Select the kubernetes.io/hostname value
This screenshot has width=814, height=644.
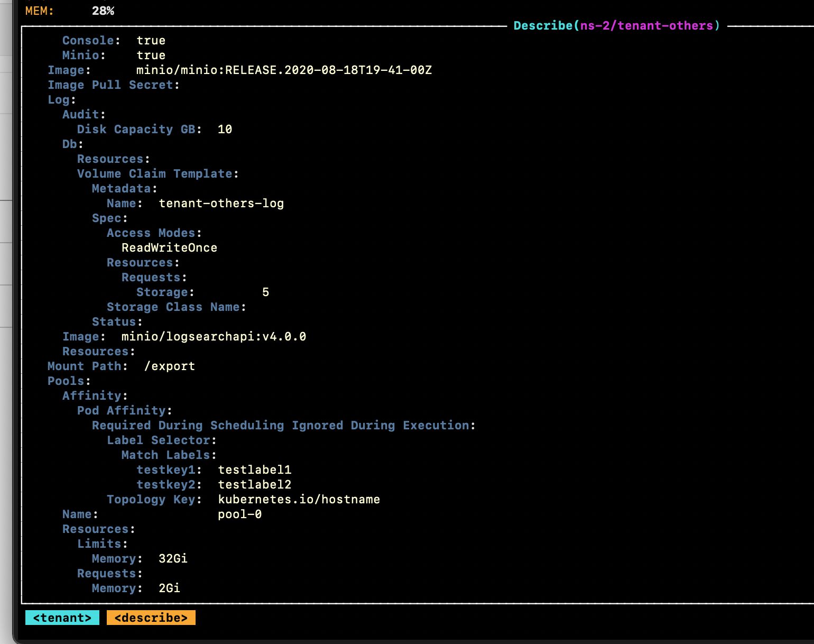click(299, 499)
